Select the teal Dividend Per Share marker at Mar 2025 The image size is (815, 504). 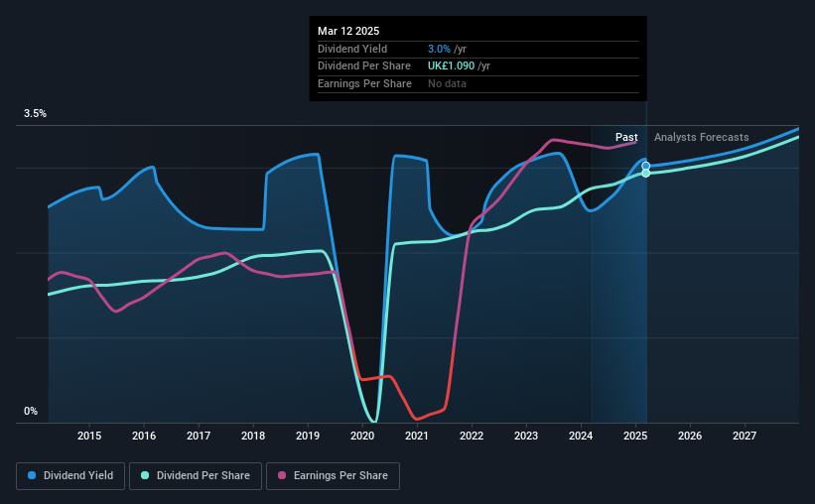(x=645, y=173)
